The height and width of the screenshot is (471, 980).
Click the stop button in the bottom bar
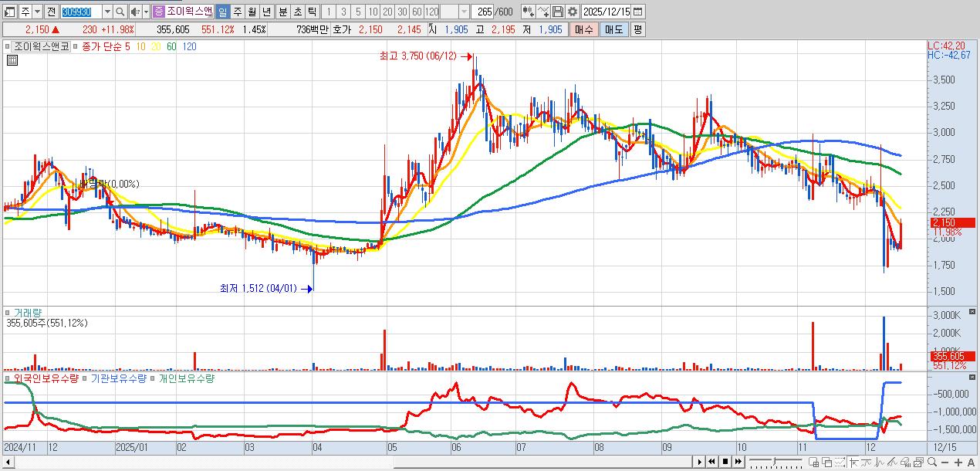[725, 462]
